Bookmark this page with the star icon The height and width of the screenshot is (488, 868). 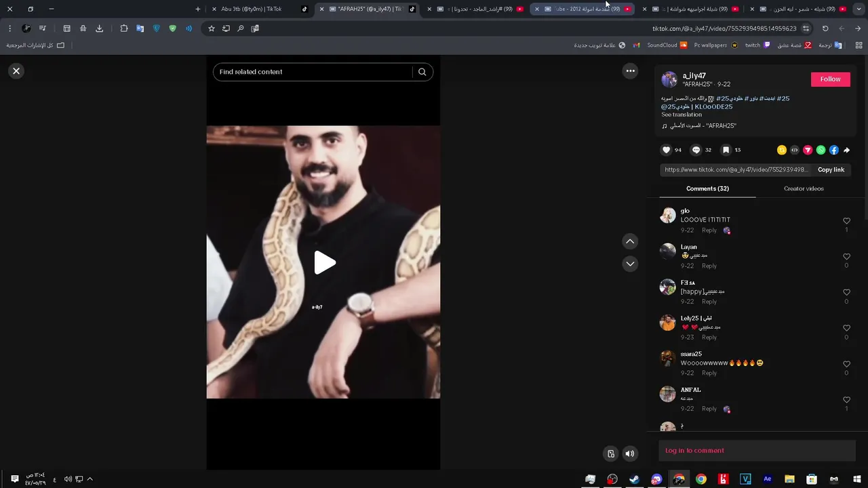pos(212,28)
